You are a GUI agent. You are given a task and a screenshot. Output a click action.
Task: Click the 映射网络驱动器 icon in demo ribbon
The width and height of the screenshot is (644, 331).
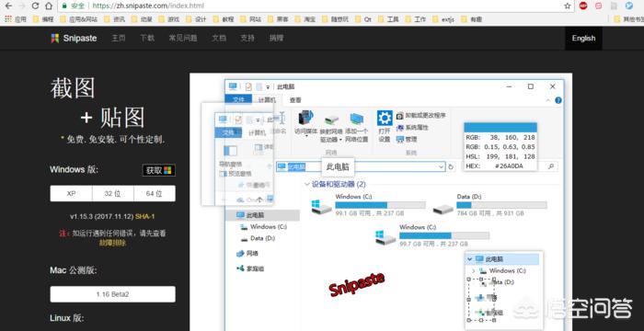tap(331, 120)
